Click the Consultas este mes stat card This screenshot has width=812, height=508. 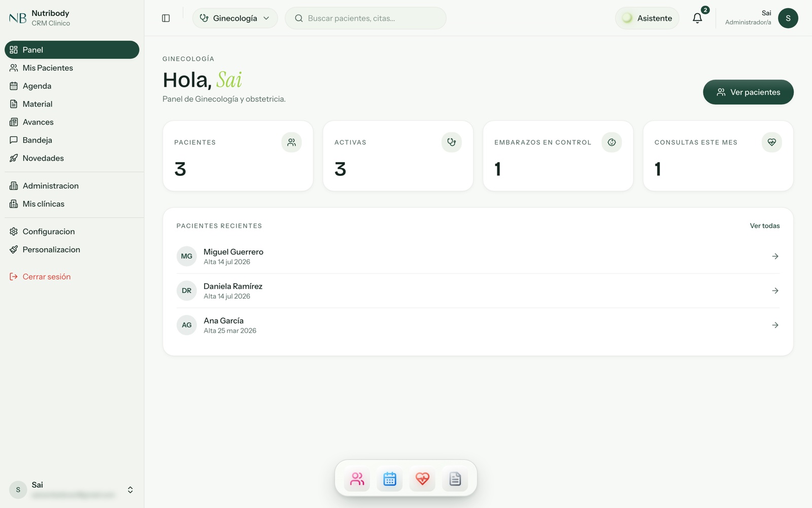pyautogui.click(x=718, y=156)
